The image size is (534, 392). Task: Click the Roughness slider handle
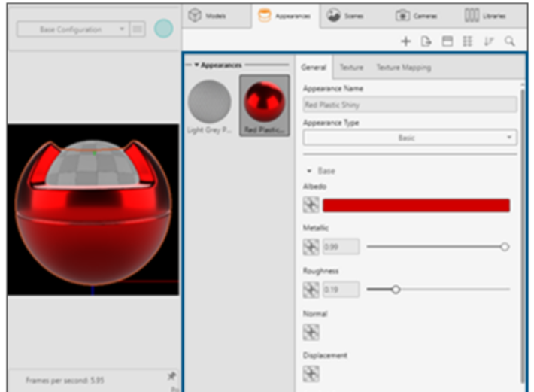coord(396,289)
